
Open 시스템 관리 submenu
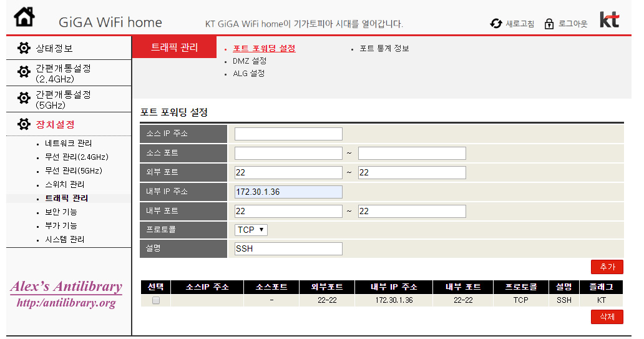pyautogui.click(x=64, y=240)
